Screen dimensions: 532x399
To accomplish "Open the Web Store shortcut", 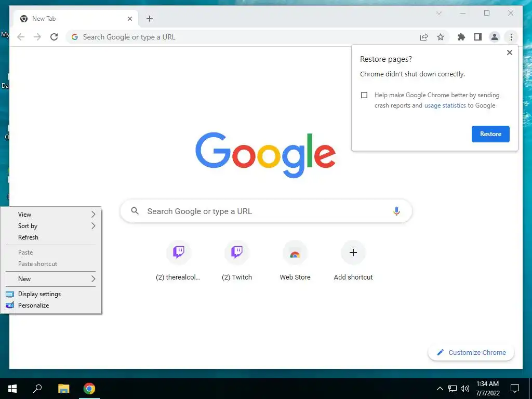I will pyautogui.click(x=295, y=261).
